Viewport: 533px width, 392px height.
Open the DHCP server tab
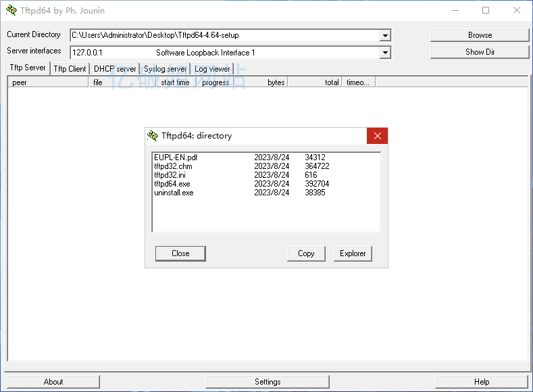[115, 69]
